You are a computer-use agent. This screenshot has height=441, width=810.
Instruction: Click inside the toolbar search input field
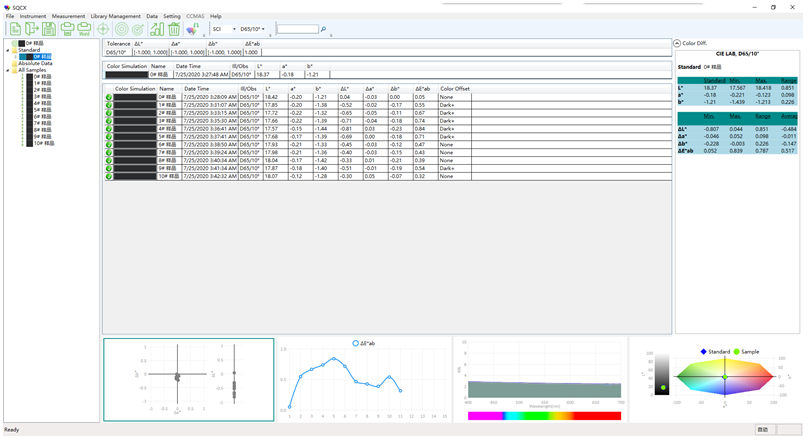pyautogui.click(x=297, y=30)
